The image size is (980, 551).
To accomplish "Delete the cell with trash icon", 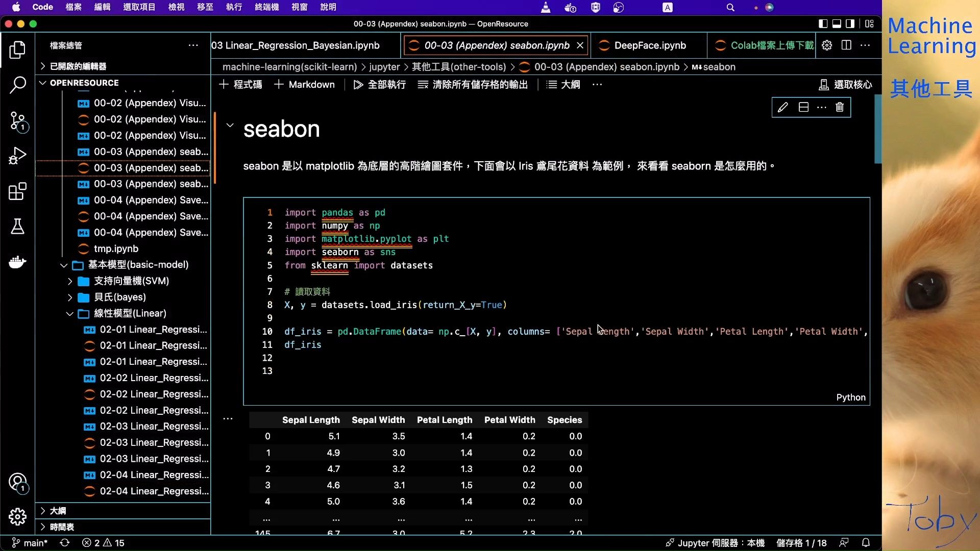I will 840,107.
